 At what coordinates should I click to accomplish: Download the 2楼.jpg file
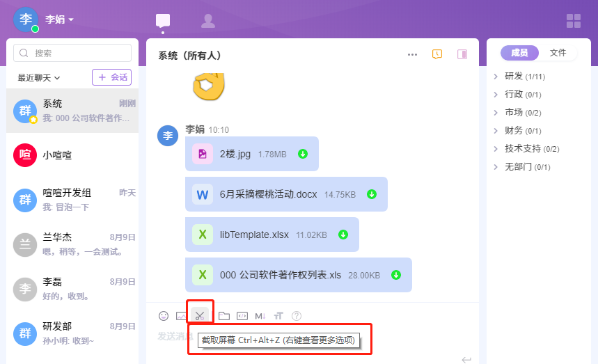click(303, 154)
